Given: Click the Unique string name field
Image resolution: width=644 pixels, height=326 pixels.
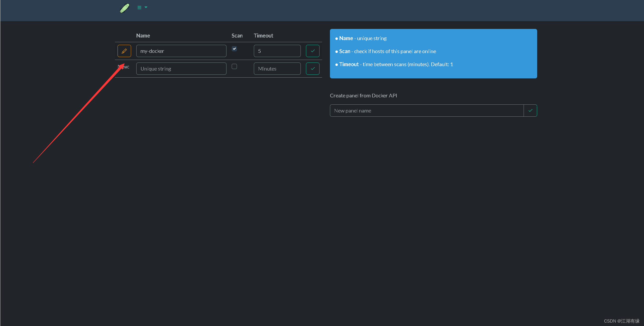Looking at the screenshot, I should click(181, 69).
